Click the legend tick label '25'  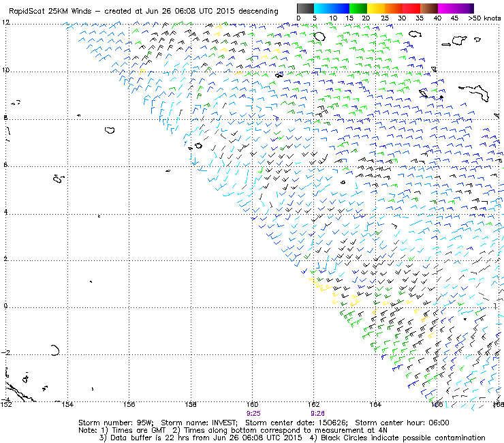(x=385, y=18)
